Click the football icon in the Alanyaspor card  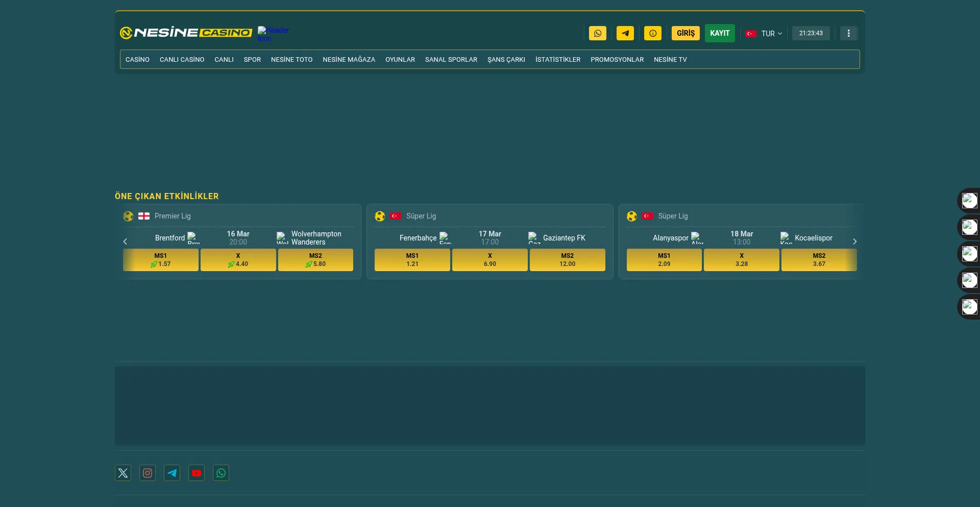click(x=632, y=216)
